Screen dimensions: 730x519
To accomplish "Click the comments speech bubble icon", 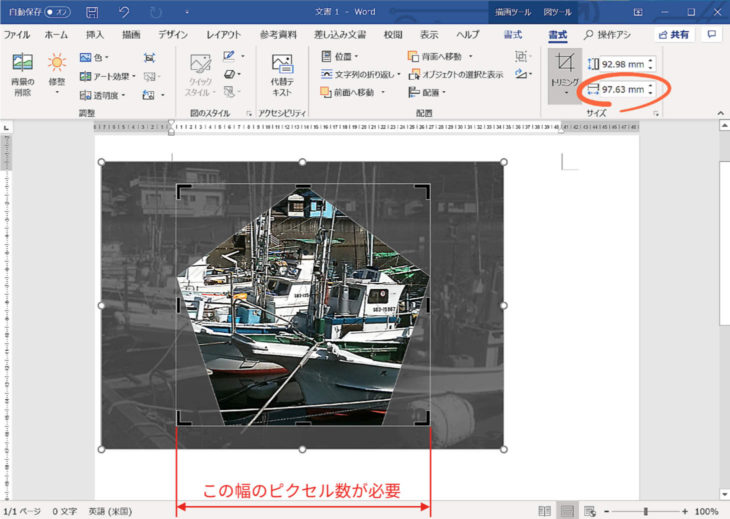I will 711,34.
